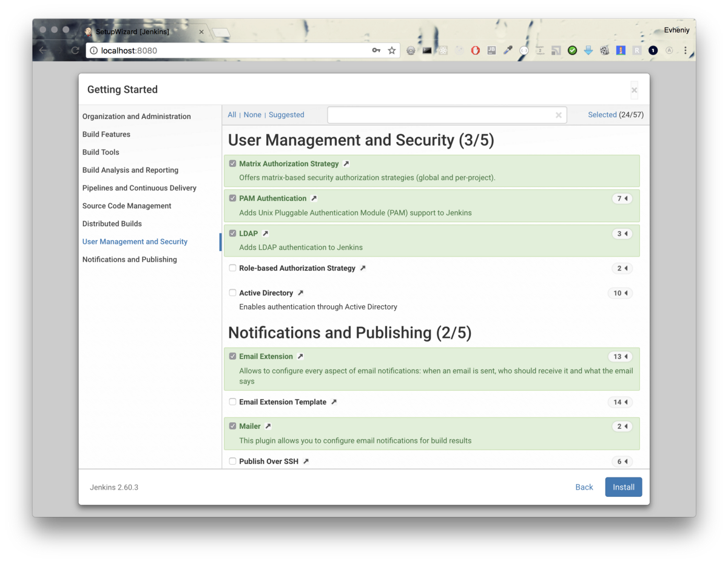Screen dimensions: 728x563
Task: Click Mailer plugin external link icon
Action: (x=268, y=426)
